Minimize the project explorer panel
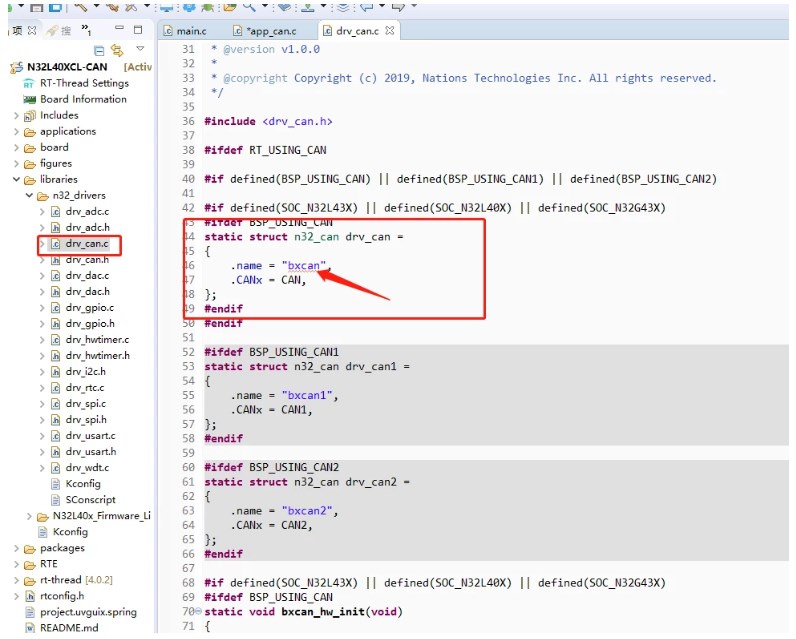The height and width of the screenshot is (639, 796). (119, 29)
